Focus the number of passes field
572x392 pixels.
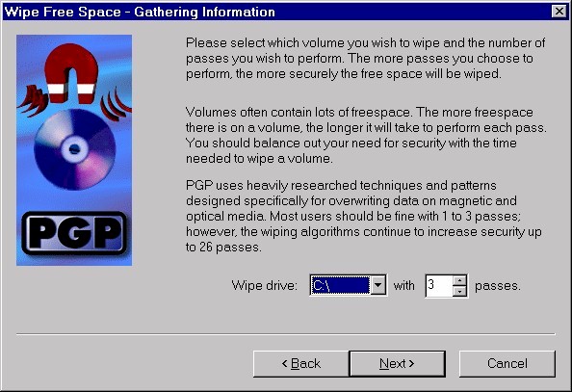click(x=439, y=285)
